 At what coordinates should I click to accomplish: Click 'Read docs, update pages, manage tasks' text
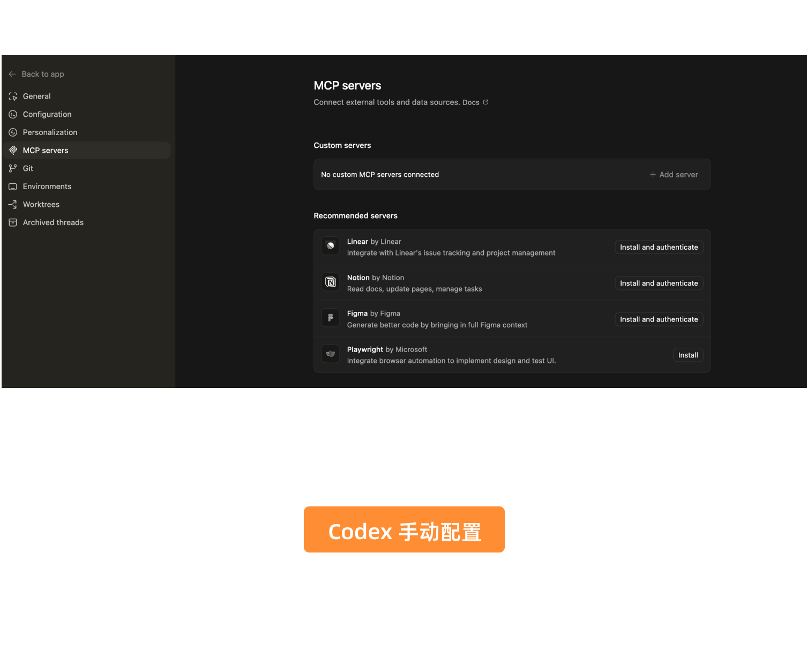coord(414,289)
